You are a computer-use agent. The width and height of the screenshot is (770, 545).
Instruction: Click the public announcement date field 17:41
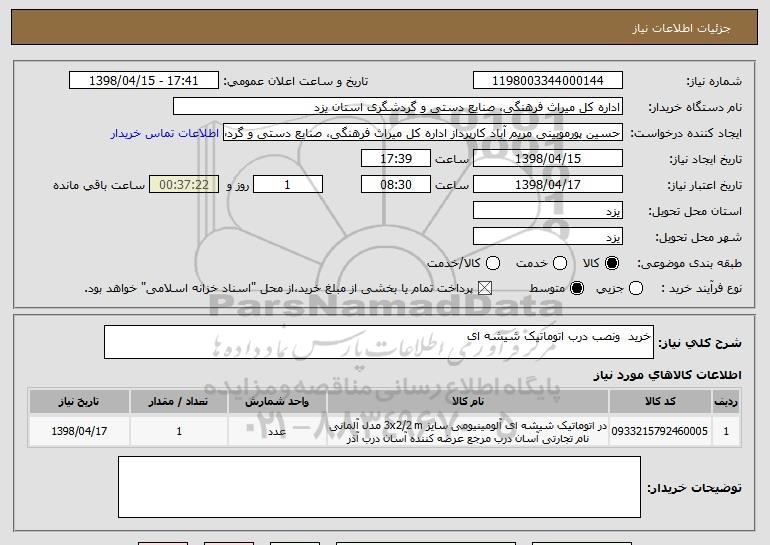[x=144, y=81]
